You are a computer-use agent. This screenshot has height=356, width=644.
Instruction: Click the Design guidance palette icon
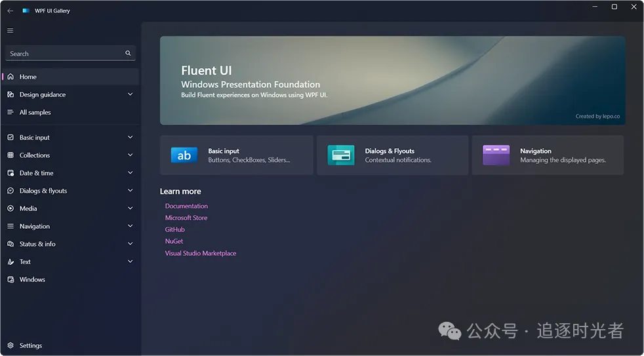10,94
